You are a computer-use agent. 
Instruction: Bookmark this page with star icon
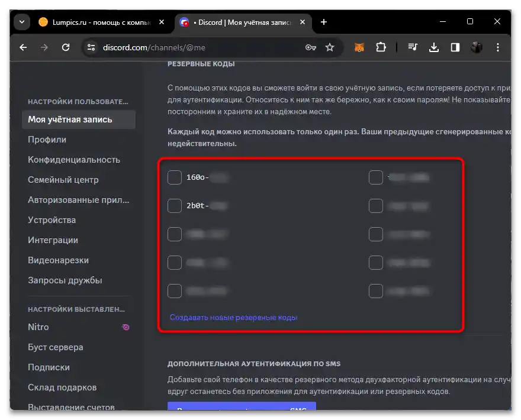330,47
